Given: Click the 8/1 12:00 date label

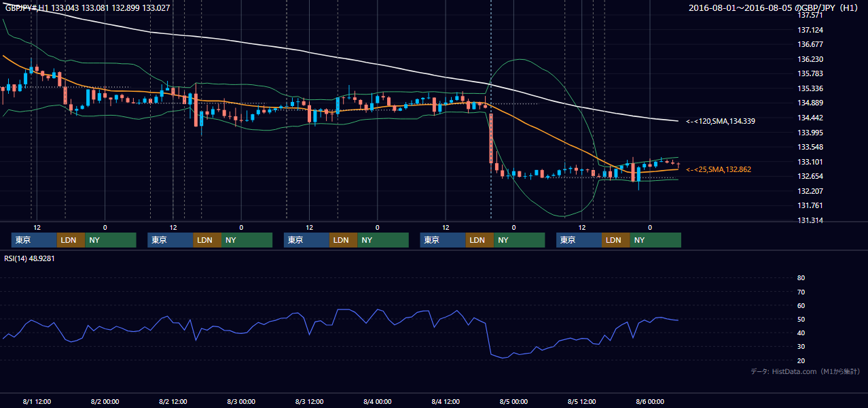Looking at the screenshot, I should pyautogui.click(x=37, y=402).
